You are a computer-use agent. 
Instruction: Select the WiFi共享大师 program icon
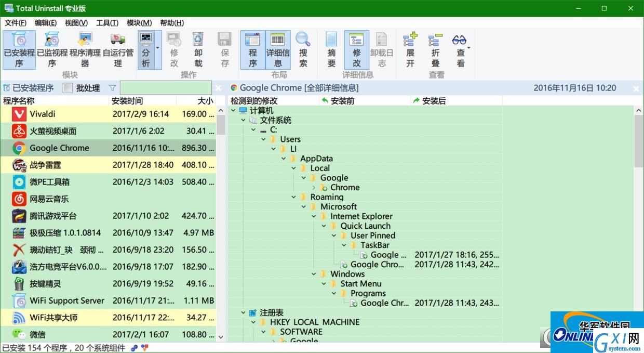coord(19,318)
